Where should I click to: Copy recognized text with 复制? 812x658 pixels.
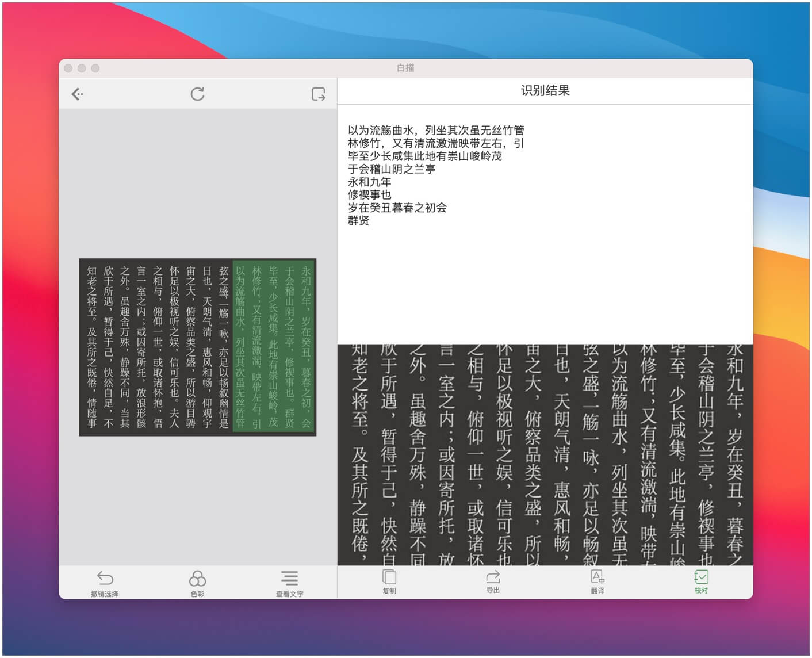pos(389,582)
